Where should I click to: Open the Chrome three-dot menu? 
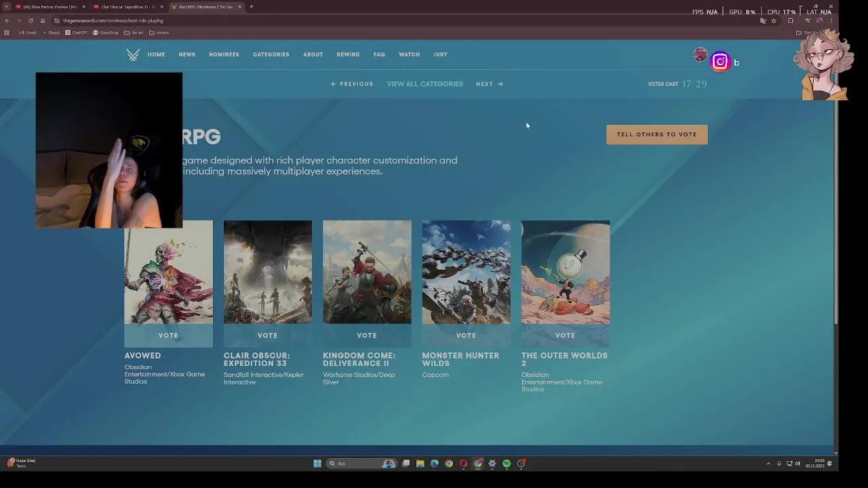pos(831,20)
